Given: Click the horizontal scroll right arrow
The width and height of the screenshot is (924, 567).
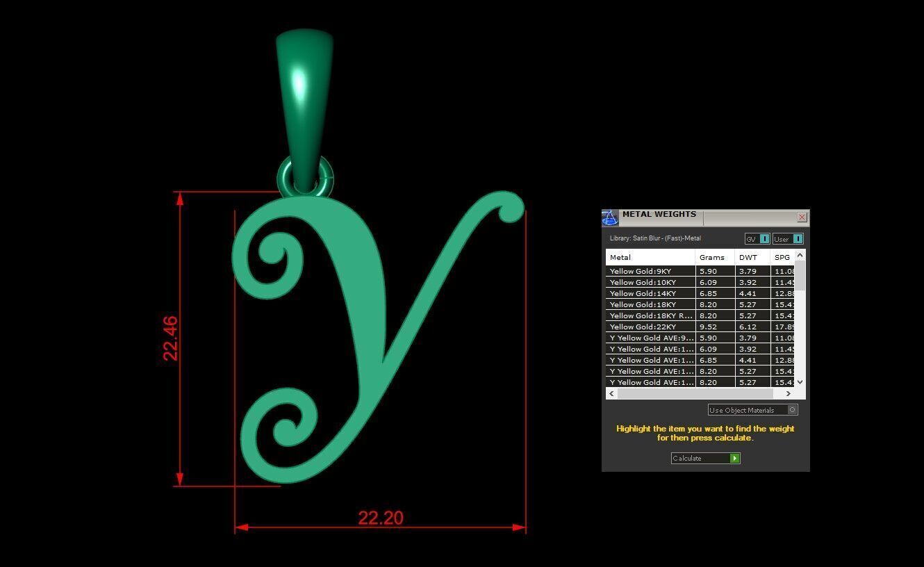Looking at the screenshot, I should coord(789,393).
